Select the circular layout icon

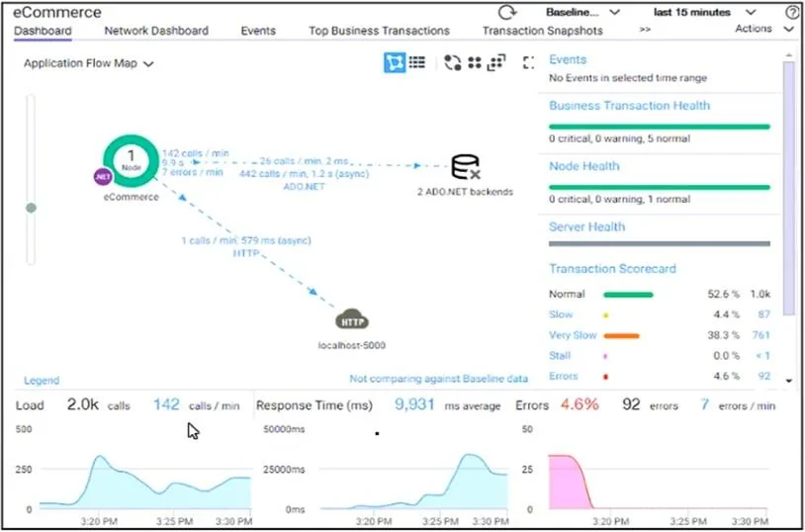pyautogui.click(x=452, y=62)
